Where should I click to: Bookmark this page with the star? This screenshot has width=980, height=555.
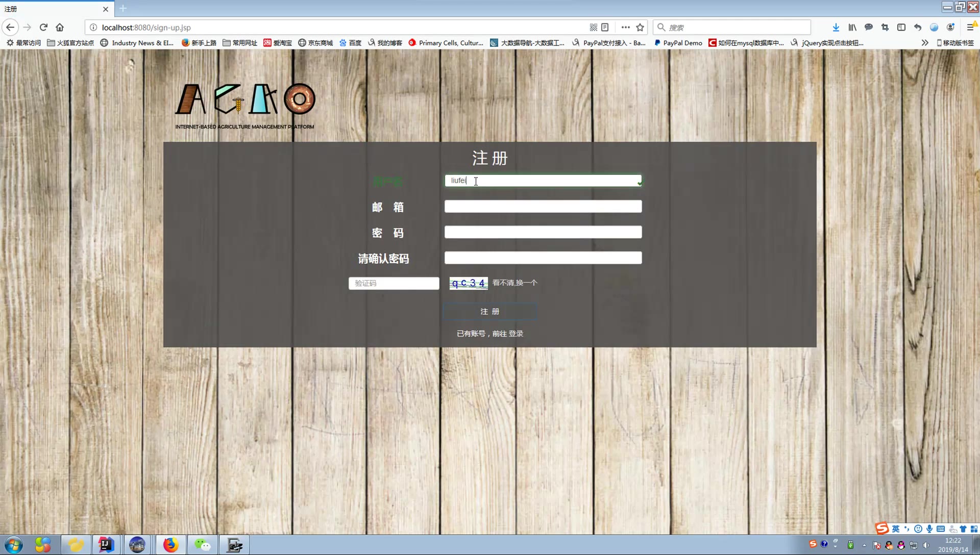[x=640, y=28]
